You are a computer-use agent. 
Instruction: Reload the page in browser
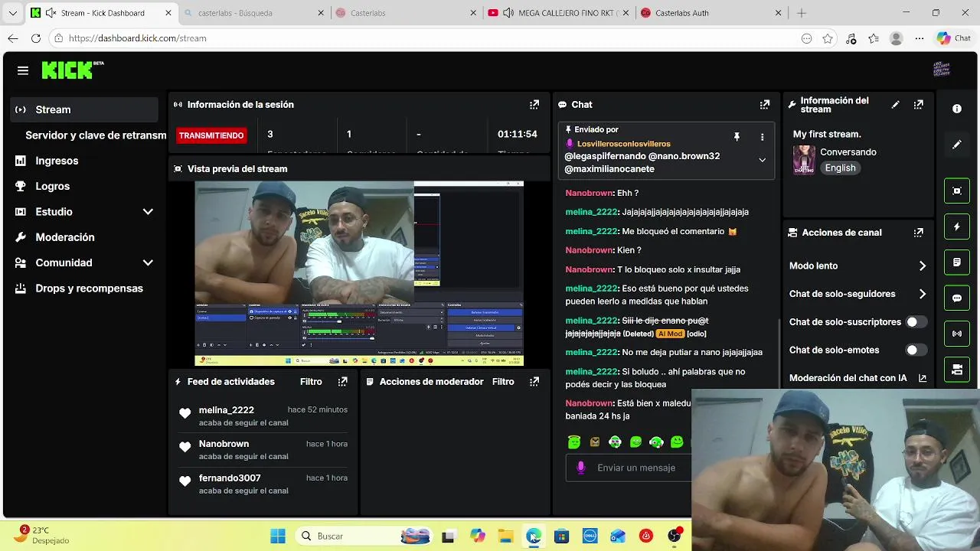click(x=36, y=38)
